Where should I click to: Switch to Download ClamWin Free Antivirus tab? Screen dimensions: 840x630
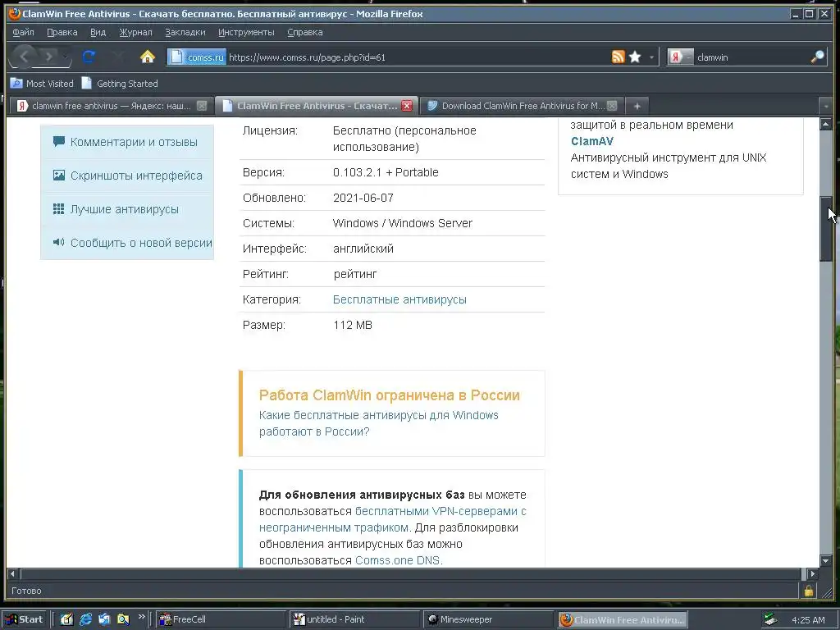tap(523, 106)
